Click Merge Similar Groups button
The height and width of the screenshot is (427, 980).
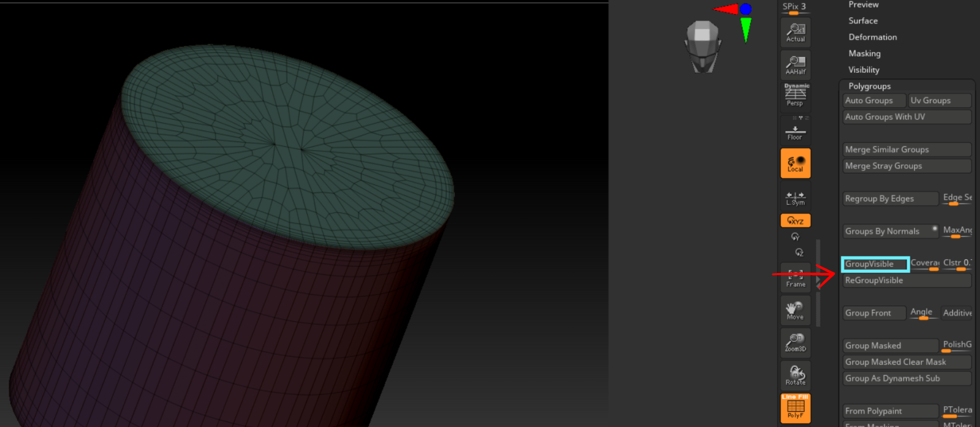[907, 150]
